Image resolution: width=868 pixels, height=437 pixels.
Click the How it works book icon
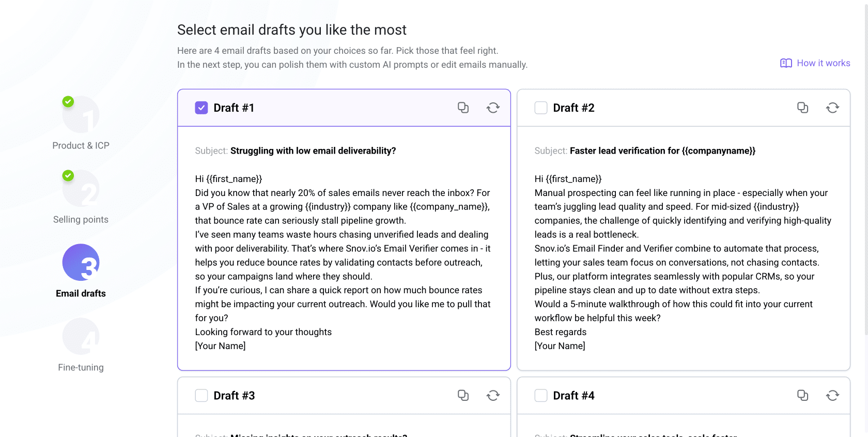786,63
